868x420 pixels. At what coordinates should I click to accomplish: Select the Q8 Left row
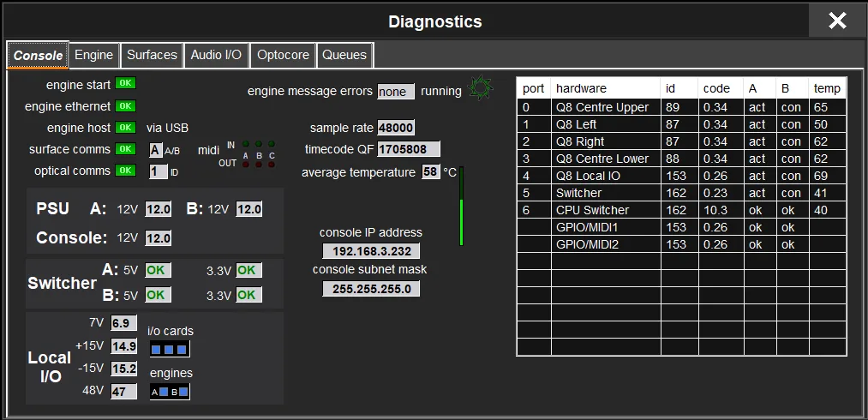(x=681, y=124)
